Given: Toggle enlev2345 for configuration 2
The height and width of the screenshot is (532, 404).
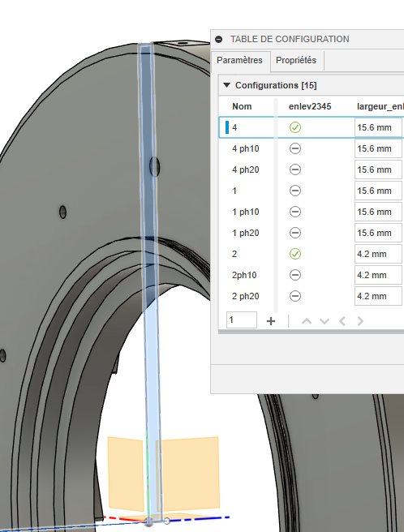Looking at the screenshot, I should point(295,254).
